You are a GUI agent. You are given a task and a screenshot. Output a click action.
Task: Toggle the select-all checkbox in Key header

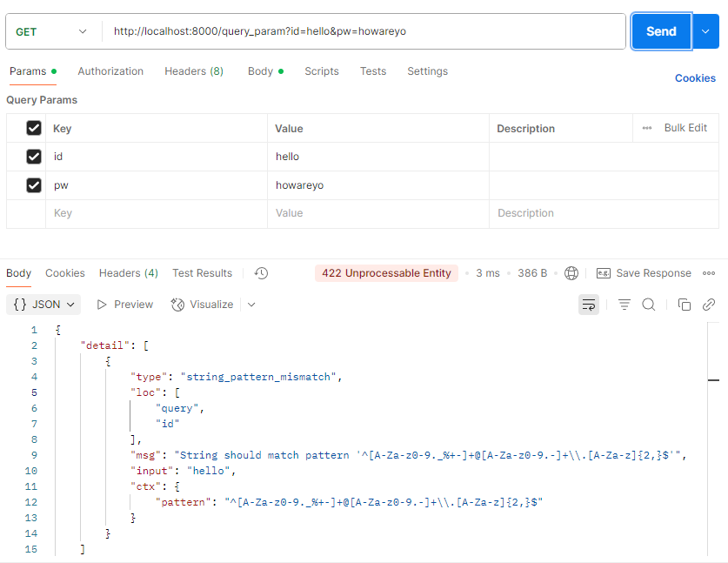(x=34, y=128)
